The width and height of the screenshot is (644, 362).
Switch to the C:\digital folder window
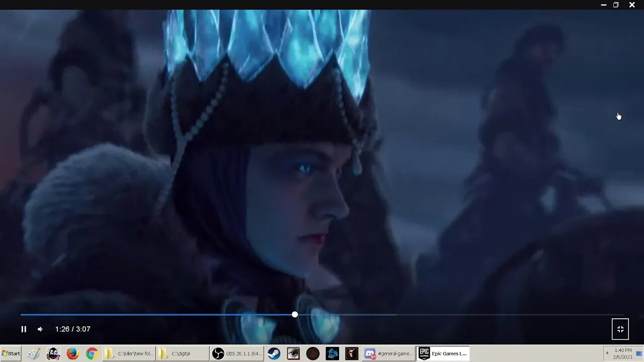point(183,353)
